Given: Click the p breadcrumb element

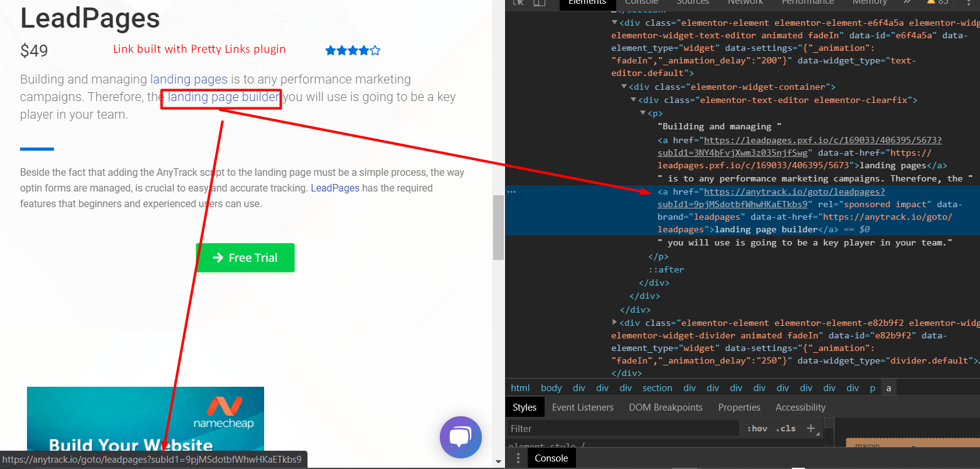Looking at the screenshot, I should click(x=872, y=388).
